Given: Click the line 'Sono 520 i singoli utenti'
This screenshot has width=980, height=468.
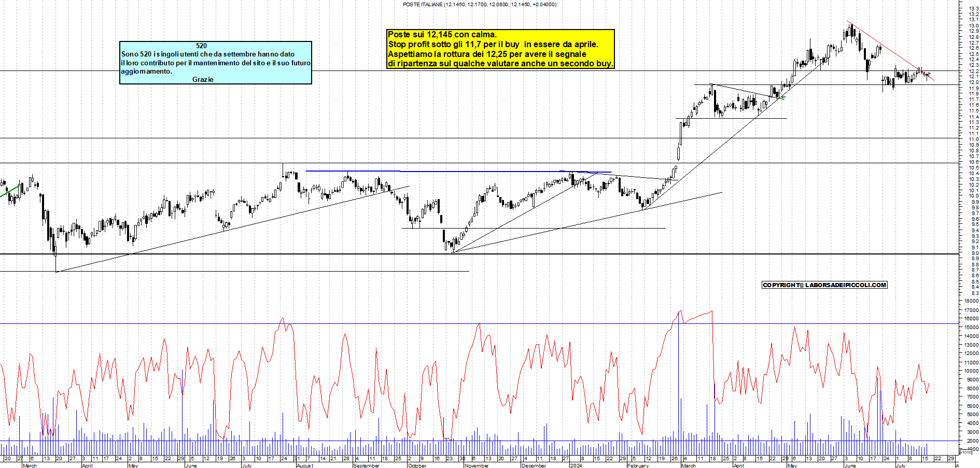Looking at the screenshot, I should (x=208, y=54).
